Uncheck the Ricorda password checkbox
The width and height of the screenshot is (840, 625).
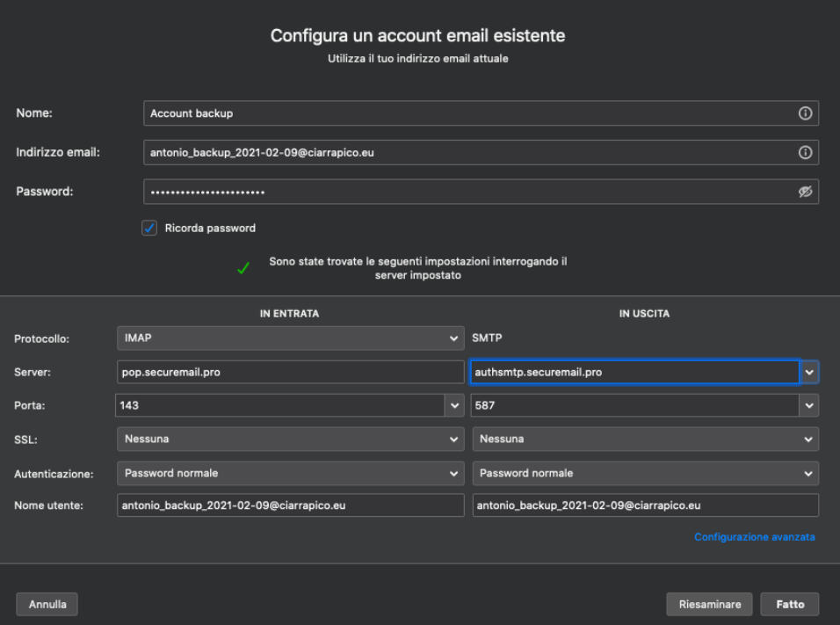pyautogui.click(x=149, y=228)
